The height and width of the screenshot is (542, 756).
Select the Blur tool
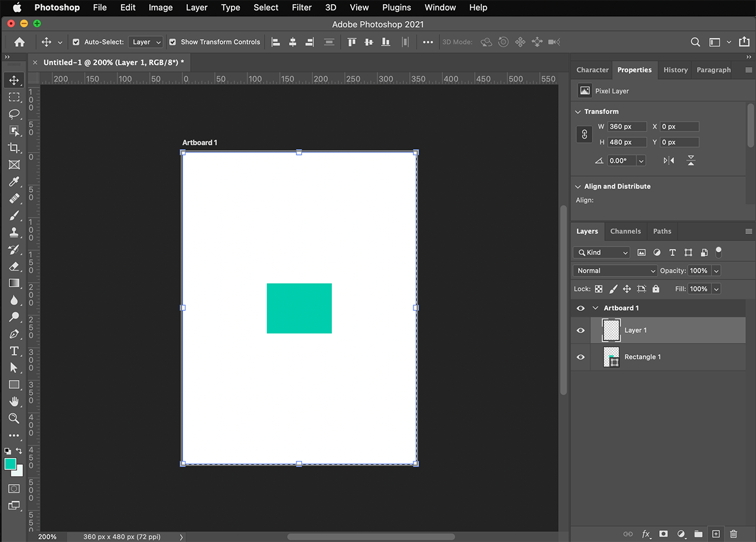[x=14, y=300]
